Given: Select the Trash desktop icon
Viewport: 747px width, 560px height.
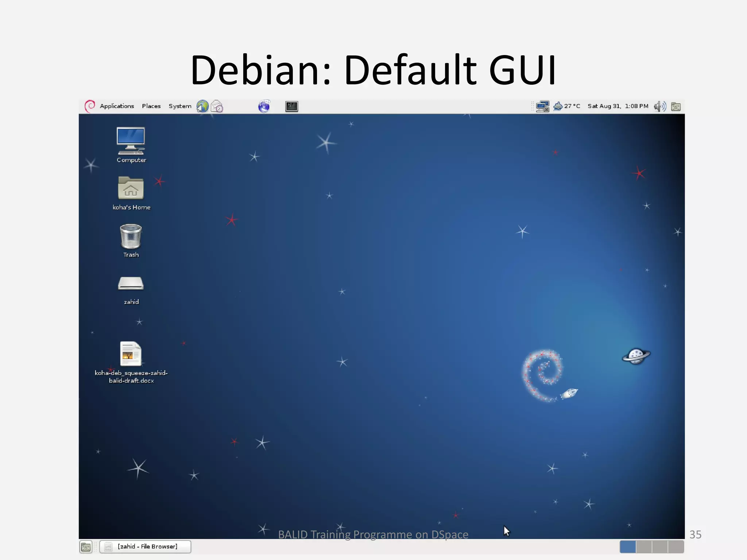Looking at the screenshot, I should 131,236.
